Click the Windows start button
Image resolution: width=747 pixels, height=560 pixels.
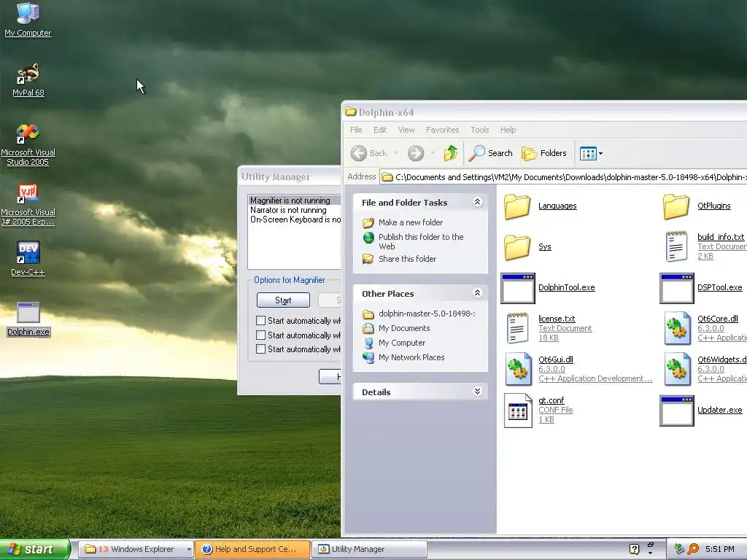pos(35,550)
